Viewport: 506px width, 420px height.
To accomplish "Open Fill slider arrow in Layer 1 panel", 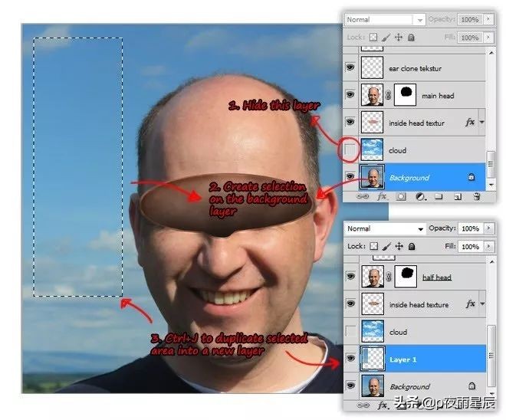I will (489, 247).
